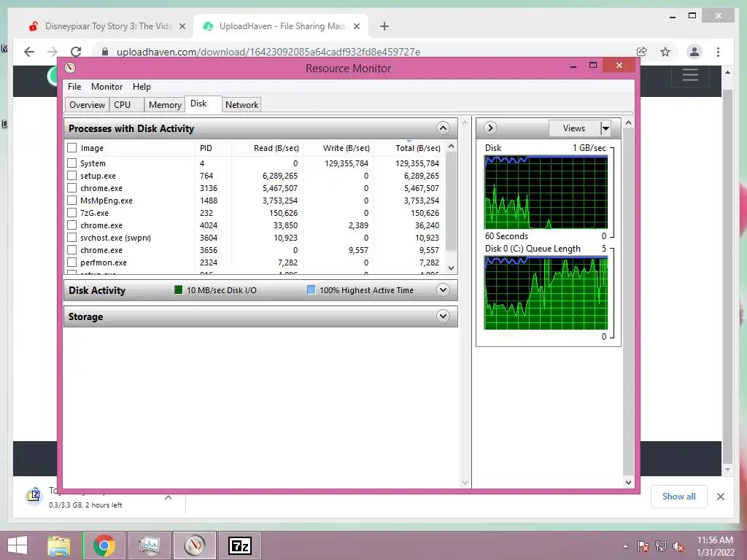Click the green Disk I/O color swatch
Viewport: 747px width, 560px height.
pyautogui.click(x=179, y=290)
